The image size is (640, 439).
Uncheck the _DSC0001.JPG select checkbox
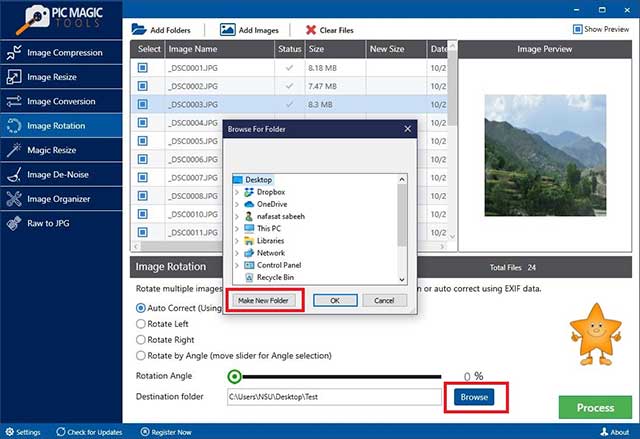142,68
